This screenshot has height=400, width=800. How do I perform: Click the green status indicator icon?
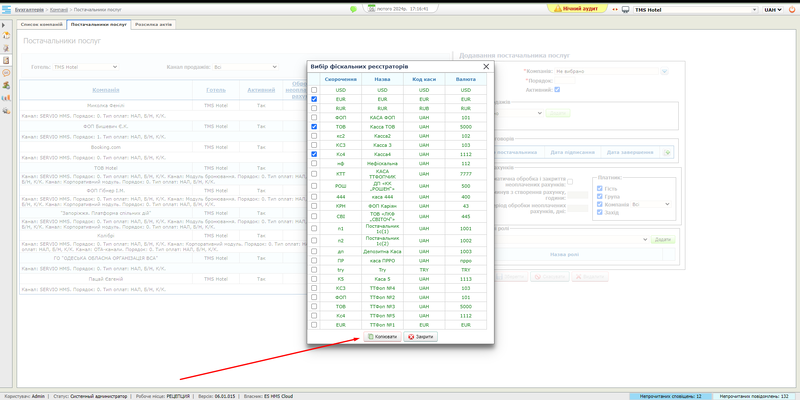353,8
